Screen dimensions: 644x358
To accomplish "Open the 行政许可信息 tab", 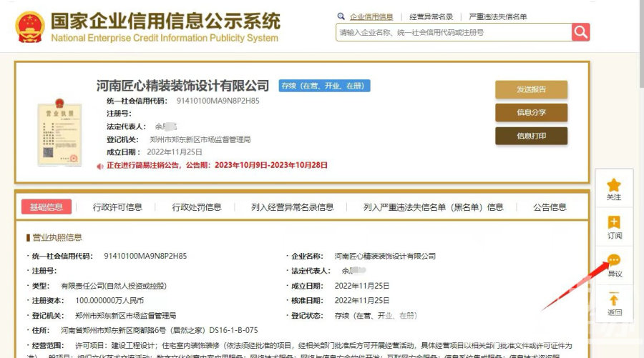I will coord(117,207).
